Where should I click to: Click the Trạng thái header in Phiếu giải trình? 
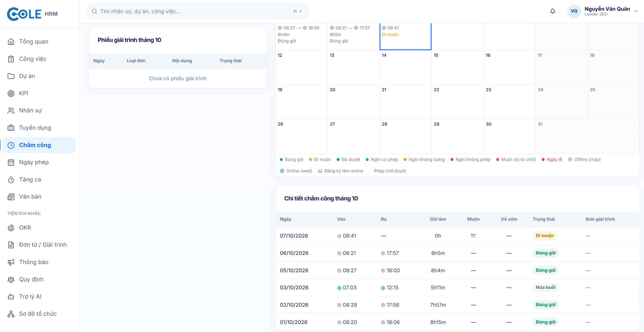pos(230,61)
